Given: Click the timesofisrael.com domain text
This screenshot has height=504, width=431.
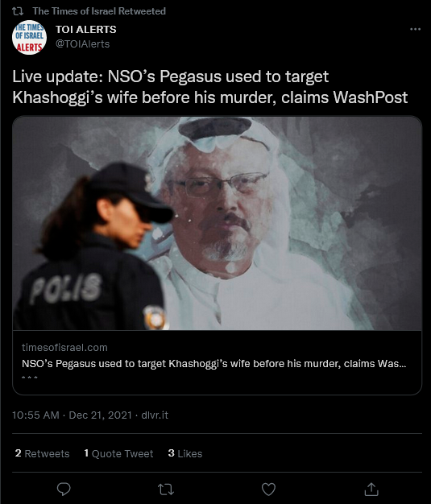Looking at the screenshot, I should point(64,348).
